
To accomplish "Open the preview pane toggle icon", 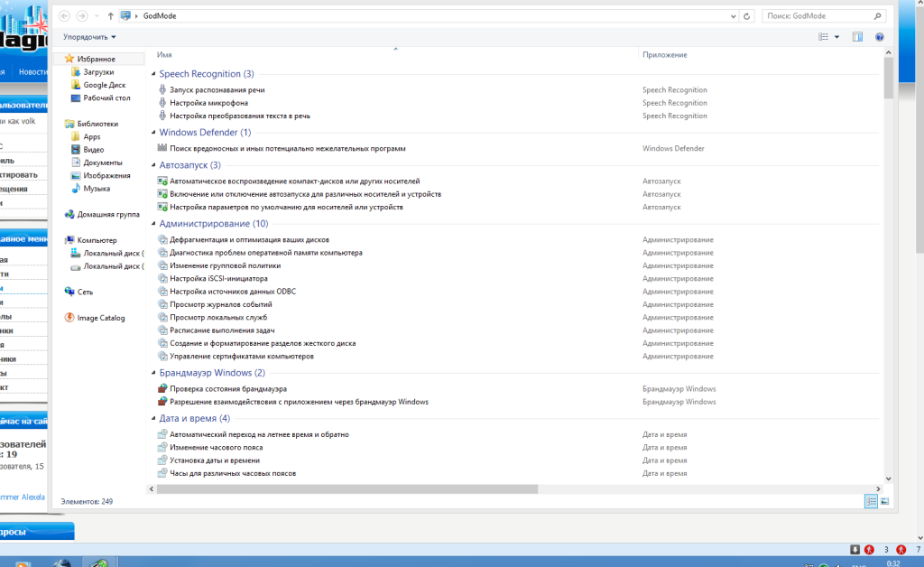I will (857, 36).
